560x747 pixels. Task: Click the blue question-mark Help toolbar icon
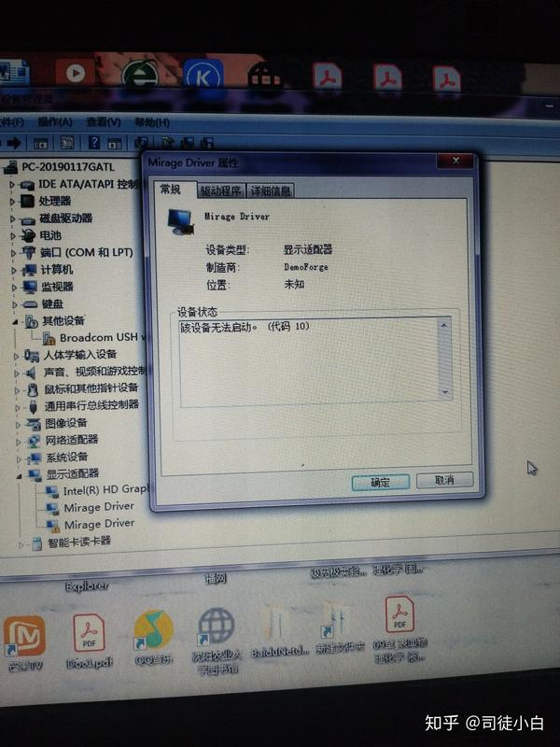[93, 142]
